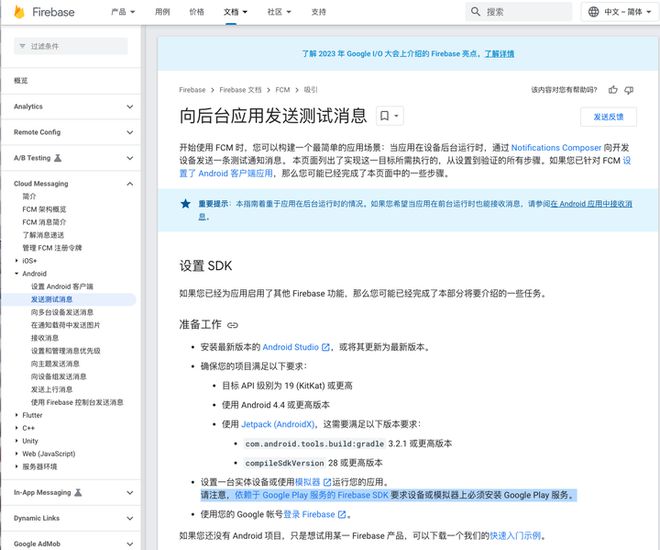Click the thumbs down icon
Image resolution: width=660 pixels, height=550 pixels.
tap(629, 90)
